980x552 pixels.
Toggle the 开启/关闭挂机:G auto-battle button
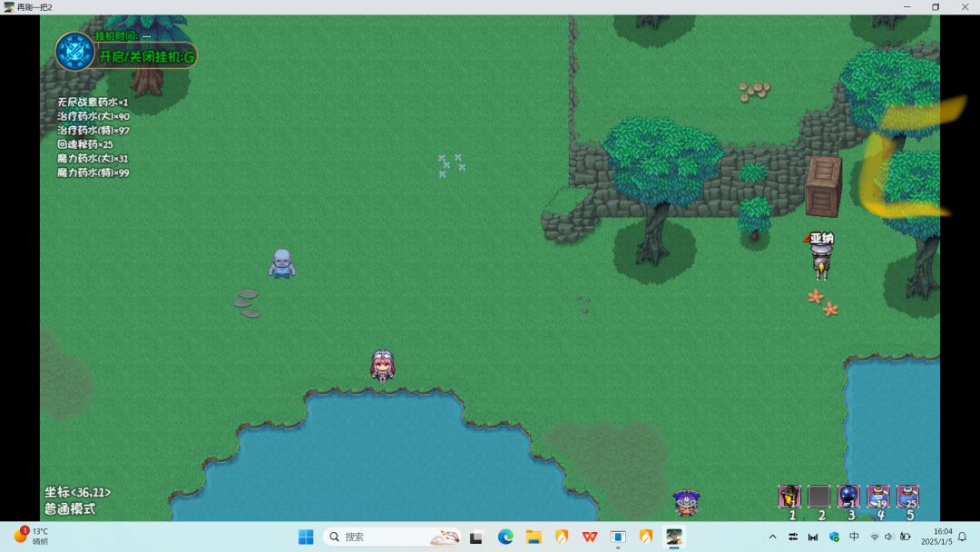tap(148, 57)
